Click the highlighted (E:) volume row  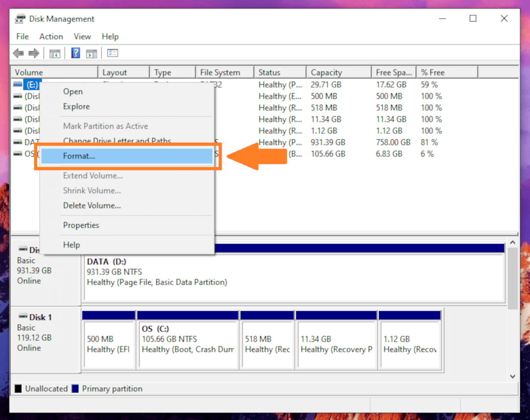pyautogui.click(x=32, y=84)
